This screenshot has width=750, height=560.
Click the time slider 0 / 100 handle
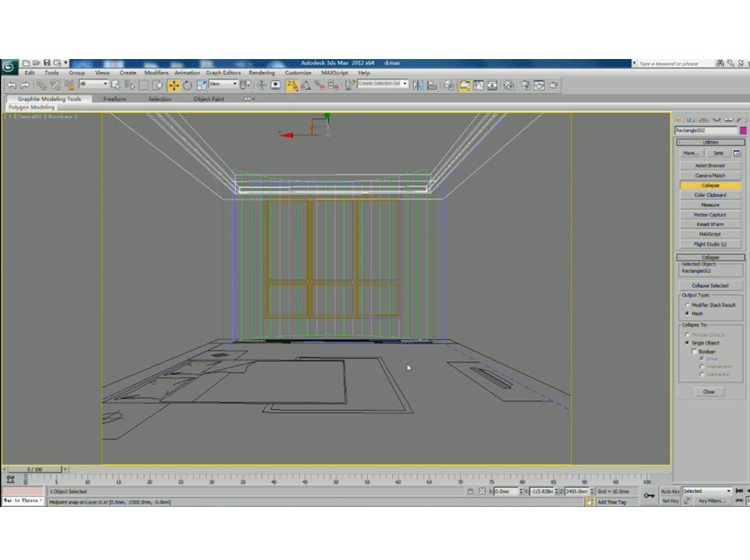coord(34,469)
